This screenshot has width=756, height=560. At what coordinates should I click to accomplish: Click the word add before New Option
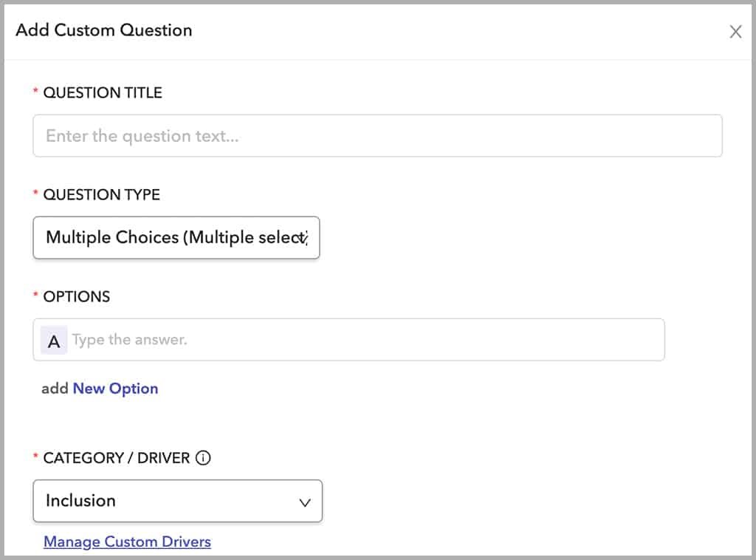55,389
